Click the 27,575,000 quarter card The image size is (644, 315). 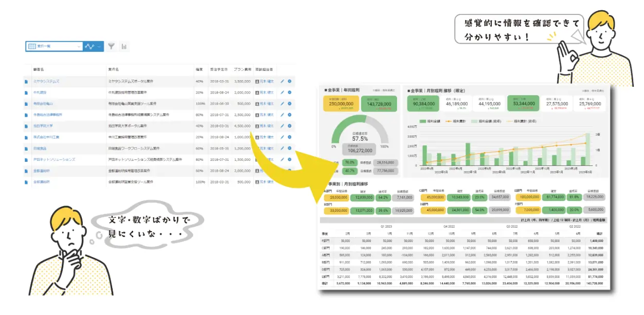tap(557, 104)
